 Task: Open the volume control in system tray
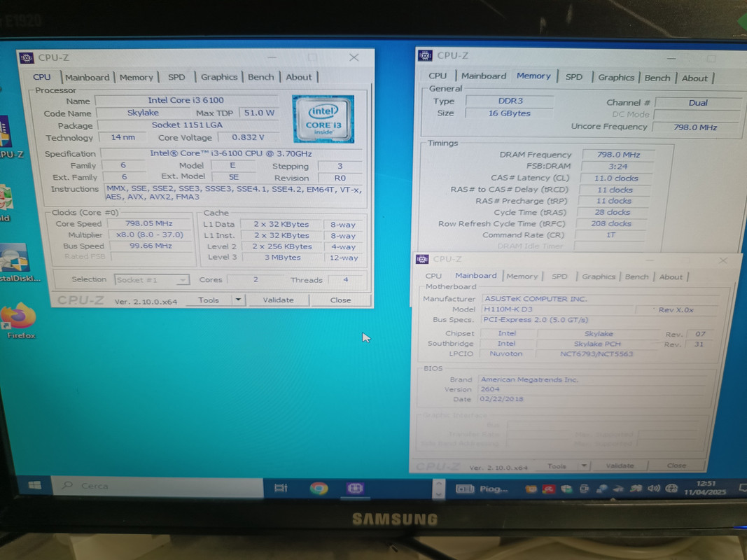654,488
